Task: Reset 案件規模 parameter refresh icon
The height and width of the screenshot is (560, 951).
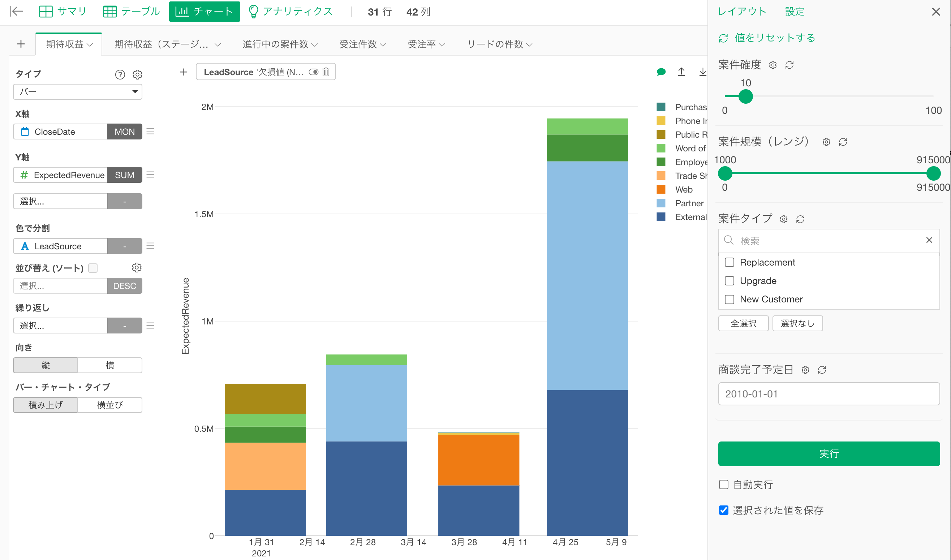Action: pyautogui.click(x=843, y=142)
